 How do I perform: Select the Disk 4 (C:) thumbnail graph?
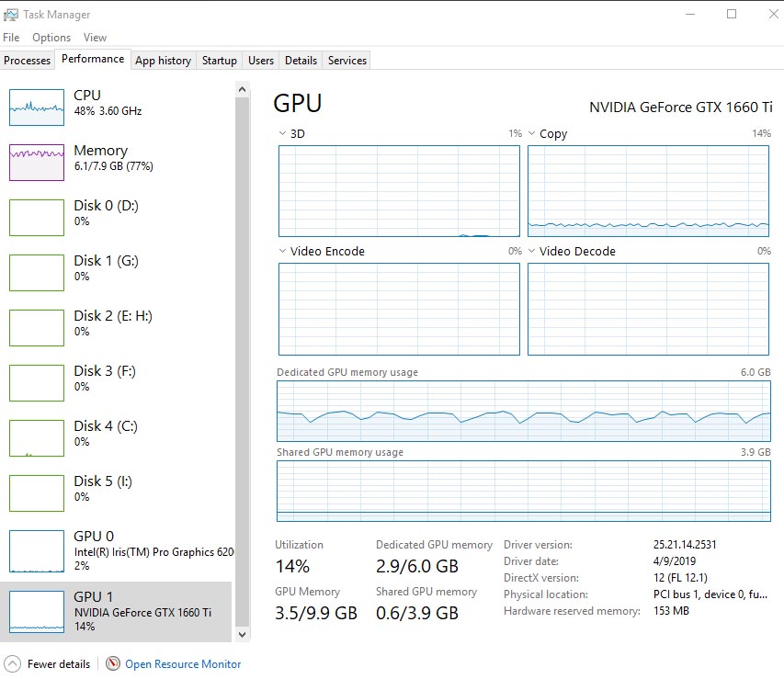37,438
